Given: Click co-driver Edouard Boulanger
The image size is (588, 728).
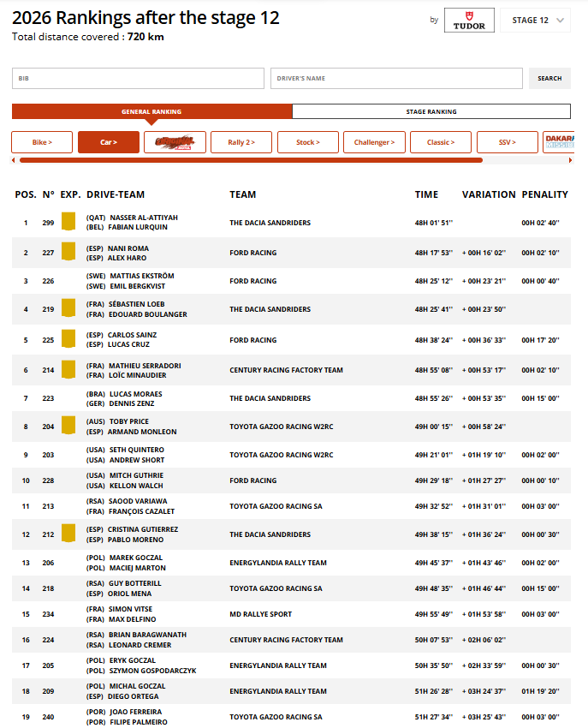Looking at the screenshot, I should 148,314.
